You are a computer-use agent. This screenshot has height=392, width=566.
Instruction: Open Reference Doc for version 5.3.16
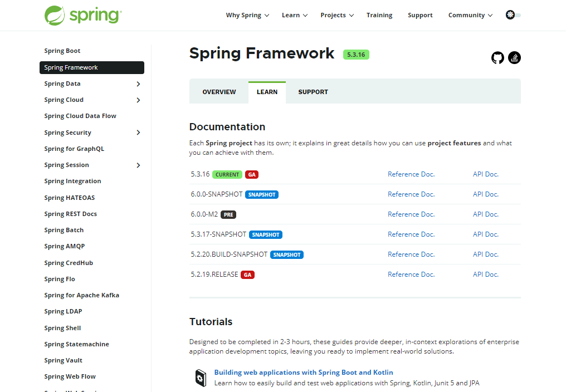pos(411,174)
